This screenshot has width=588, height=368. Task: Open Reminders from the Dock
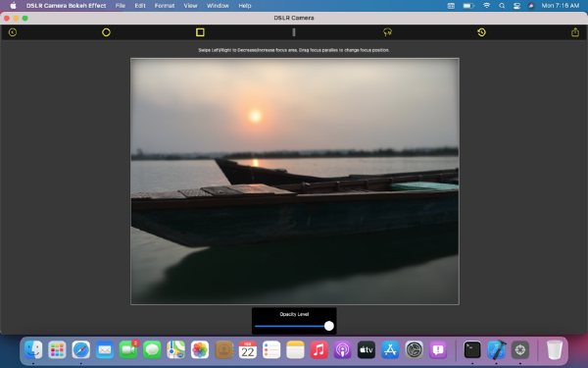[x=271, y=350]
